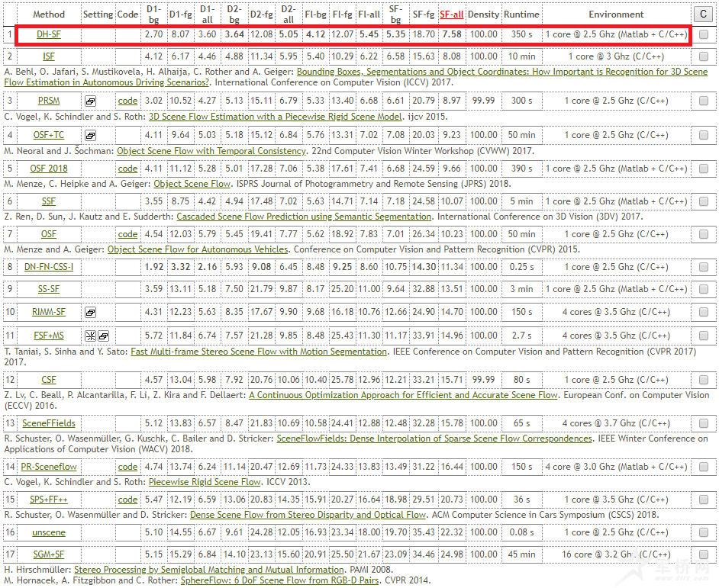Enable the DN-FN-CSS-I row checkbox

[x=703, y=268]
